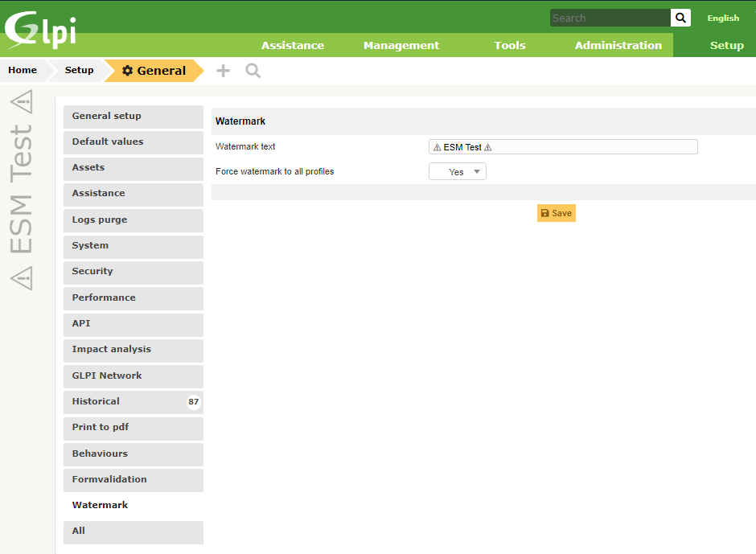Click 'Force watermark to all profiles' label
Viewport: 756px width, 554px height.
[275, 171]
